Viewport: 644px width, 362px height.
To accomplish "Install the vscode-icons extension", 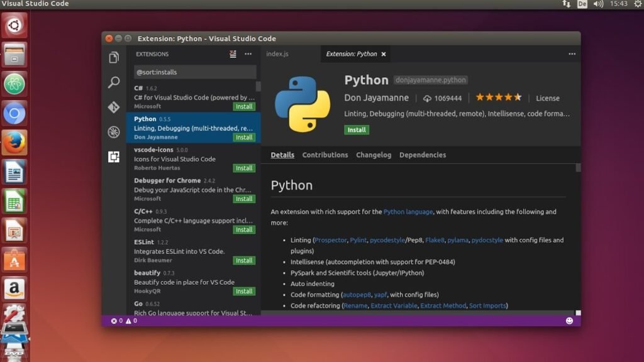I will coord(243,168).
